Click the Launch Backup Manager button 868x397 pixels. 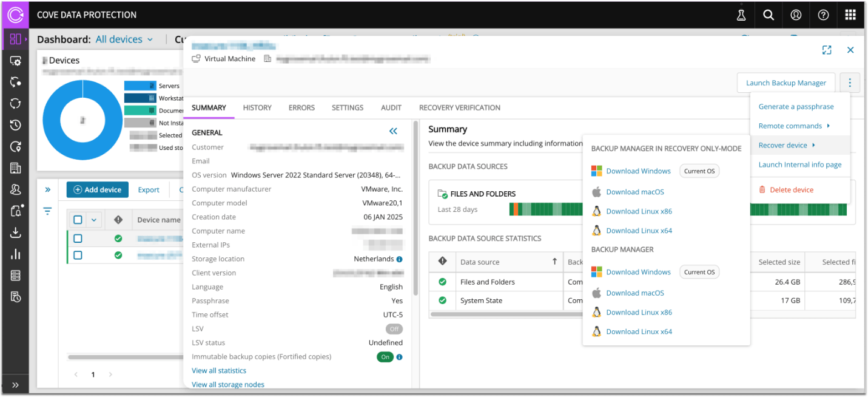(x=786, y=83)
